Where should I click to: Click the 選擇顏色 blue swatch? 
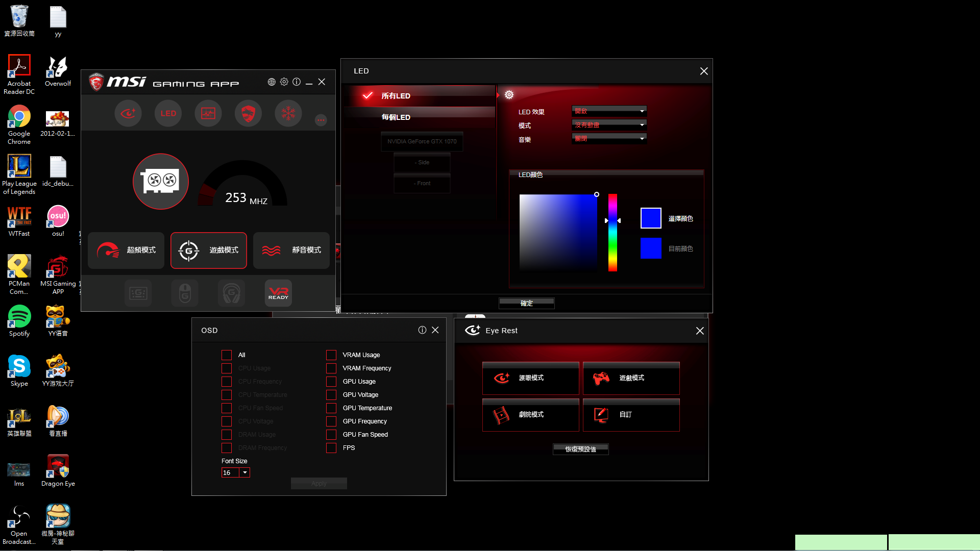tap(651, 218)
